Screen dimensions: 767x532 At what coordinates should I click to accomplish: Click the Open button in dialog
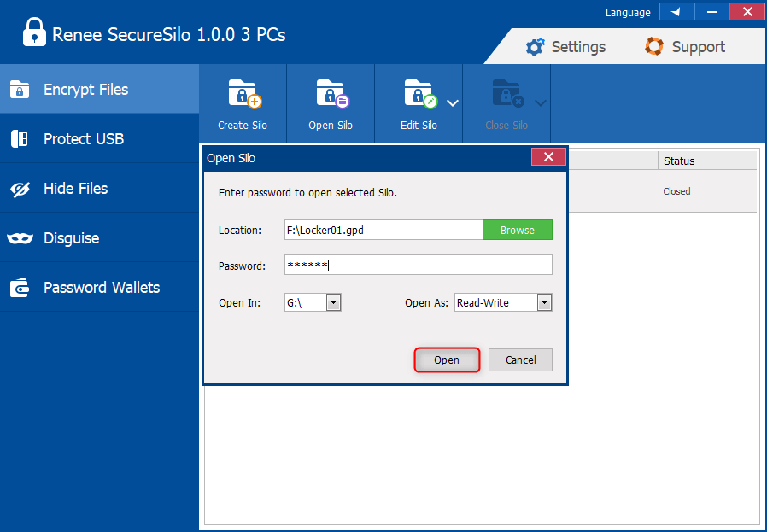447,360
